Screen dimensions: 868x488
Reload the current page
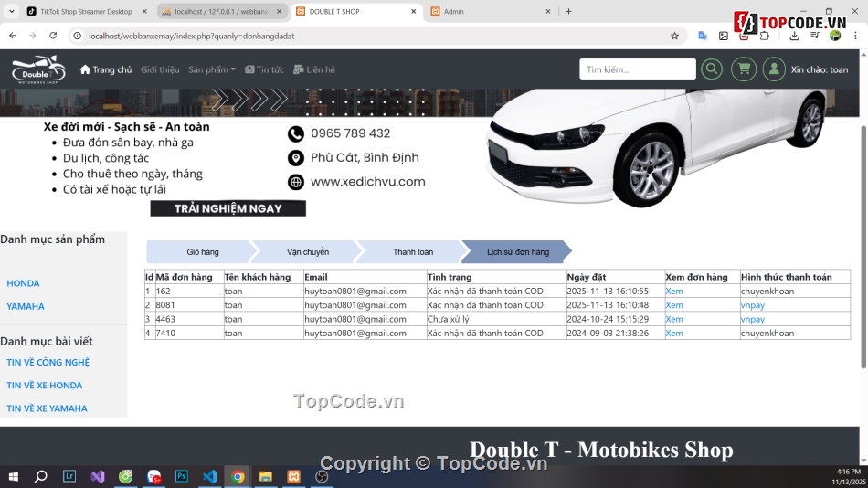pos(53,36)
